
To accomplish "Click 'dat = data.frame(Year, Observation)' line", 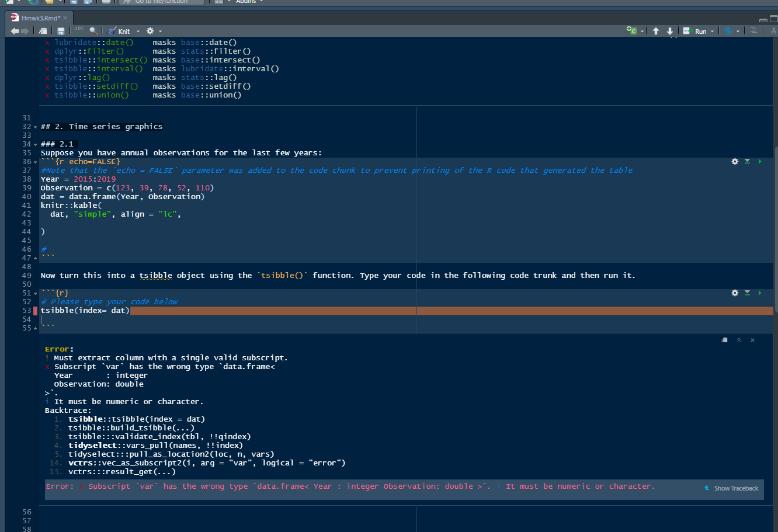I will pos(123,196).
